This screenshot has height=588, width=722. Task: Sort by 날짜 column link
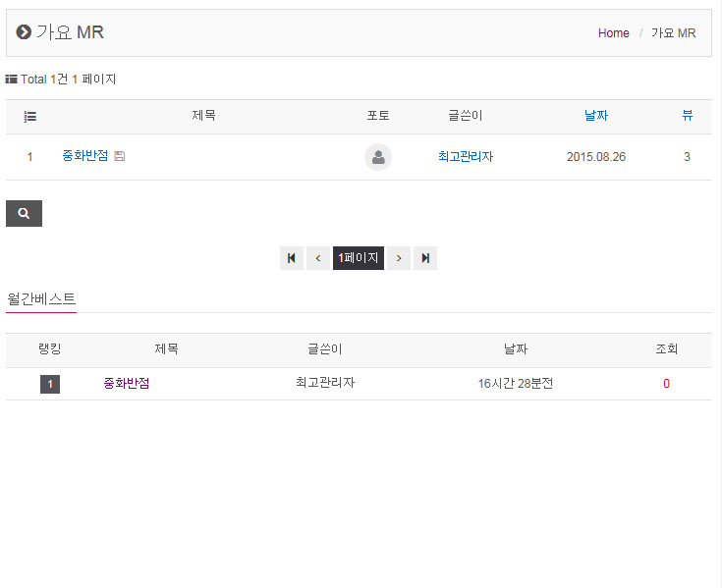click(596, 115)
